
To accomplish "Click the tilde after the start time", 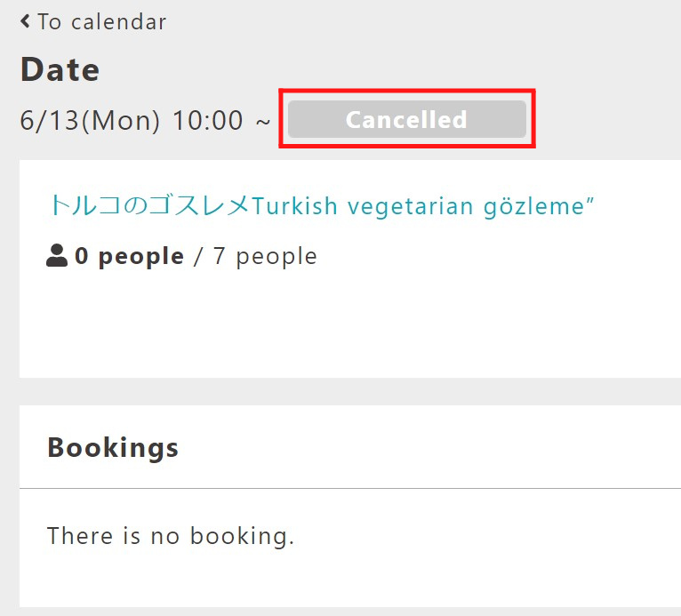I will 263,123.
